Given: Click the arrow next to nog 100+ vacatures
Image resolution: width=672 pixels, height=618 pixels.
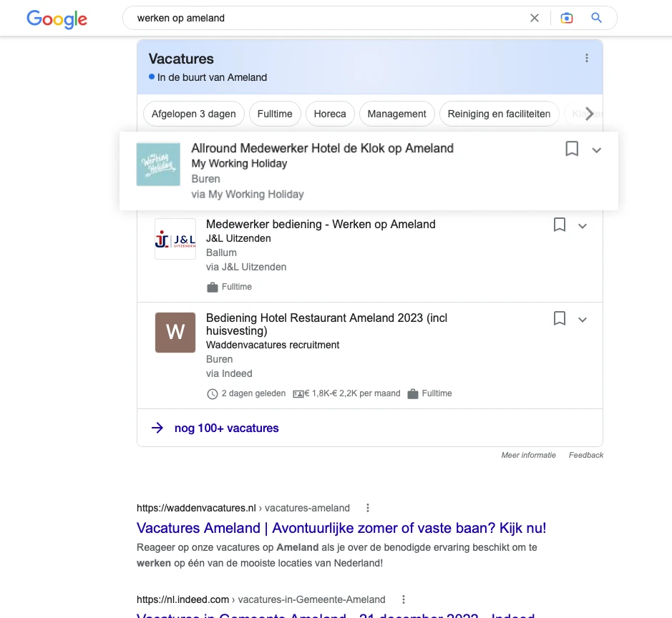Looking at the screenshot, I should coord(157,428).
